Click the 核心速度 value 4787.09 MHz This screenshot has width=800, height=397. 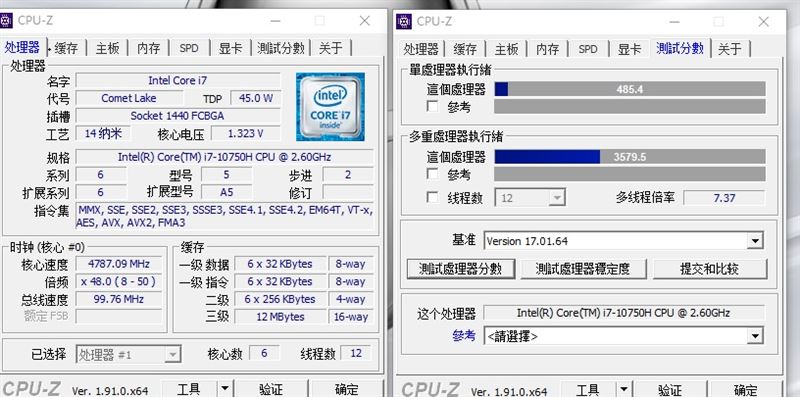119,264
